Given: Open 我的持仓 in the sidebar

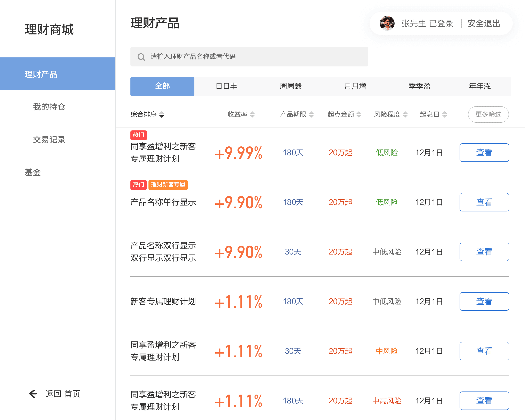Looking at the screenshot, I should [49, 107].
